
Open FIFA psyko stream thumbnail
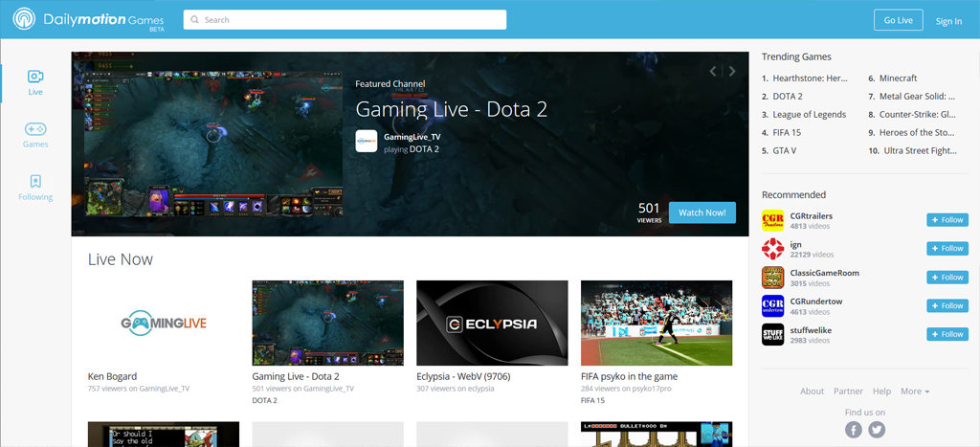tap(657, 323)
